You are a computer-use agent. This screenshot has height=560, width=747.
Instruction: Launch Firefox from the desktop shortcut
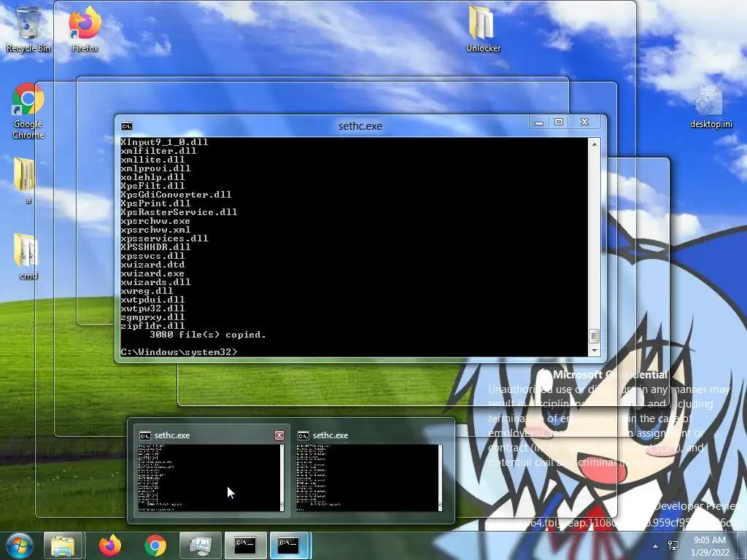tap(85, 28)
